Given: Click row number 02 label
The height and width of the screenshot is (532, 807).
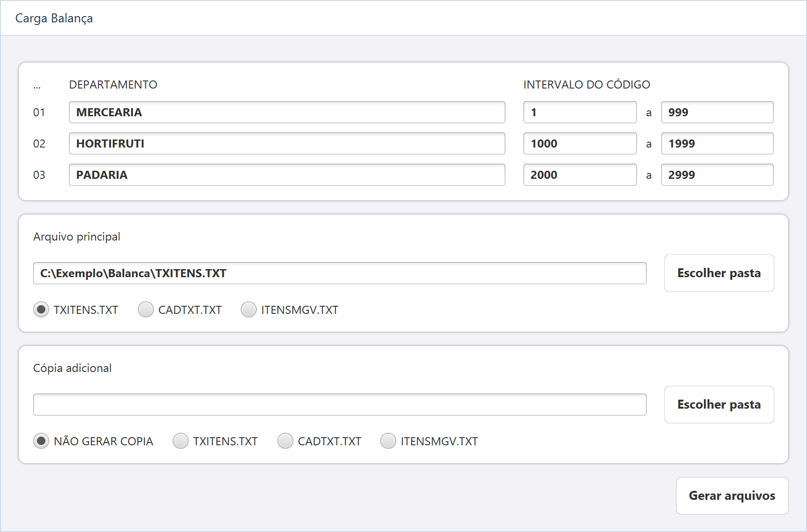Looking at the screenshot, I should pos(39,144).
